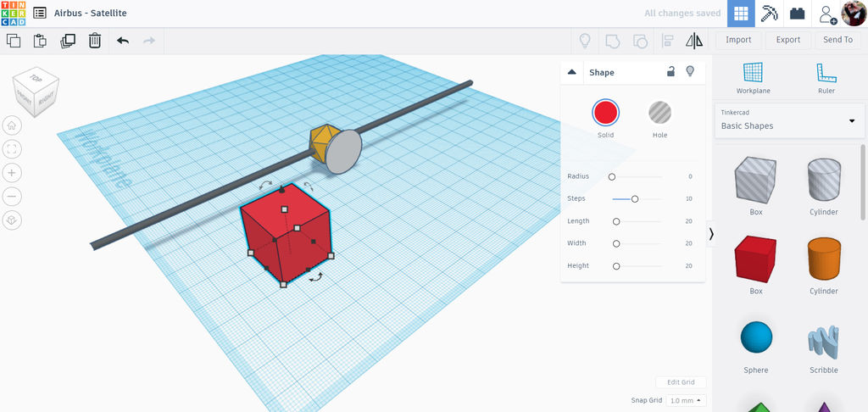
Task: Open the Basic Shapes dropdown
Action: pyautogui.click(x=789, y=120)
